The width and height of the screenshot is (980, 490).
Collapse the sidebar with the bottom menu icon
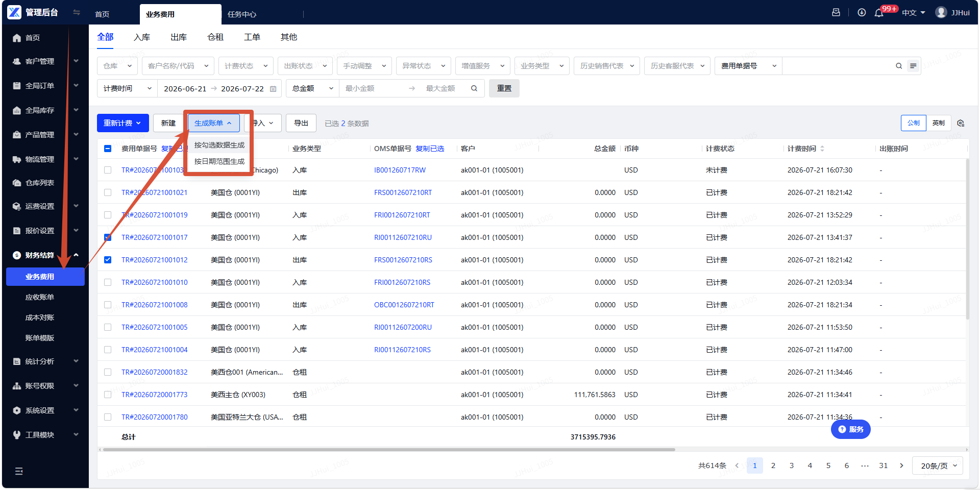pos(19,471)
